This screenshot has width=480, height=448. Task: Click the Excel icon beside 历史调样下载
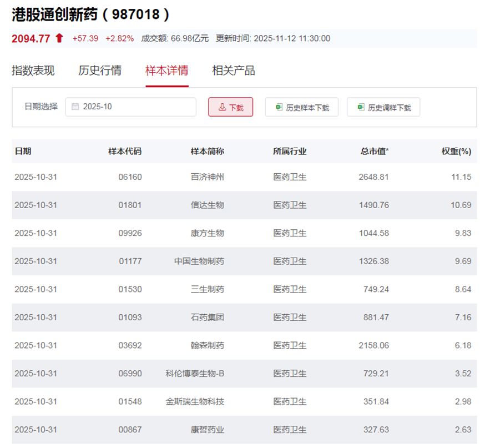click(x=361, y=107)
